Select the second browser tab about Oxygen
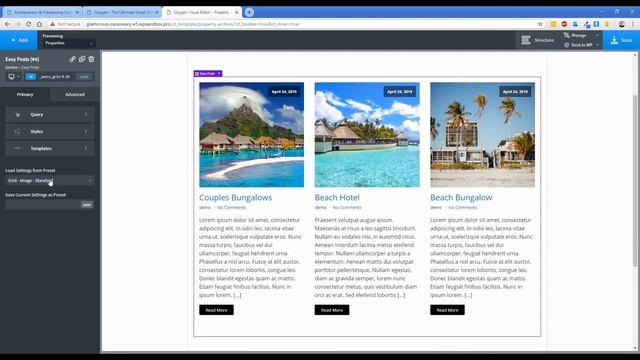The image size is (640, 360). point(122,12)
